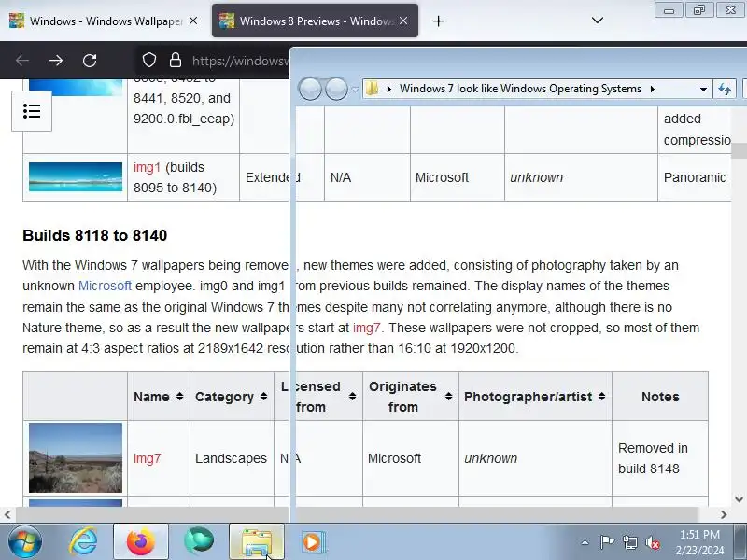Reload the page in Firefox

pyautogui.click(x=90, y=61)
